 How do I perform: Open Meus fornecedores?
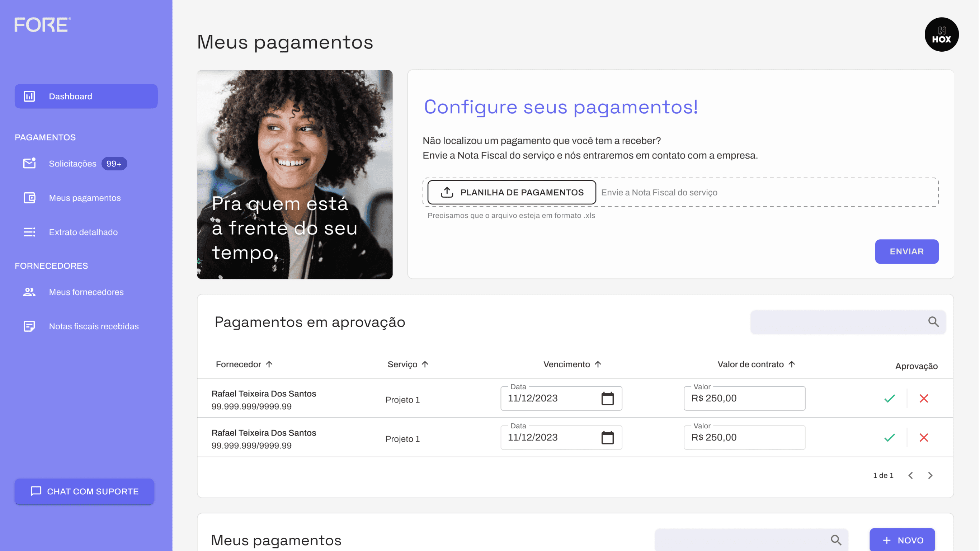pyautogui.click(x=86, y=292)
